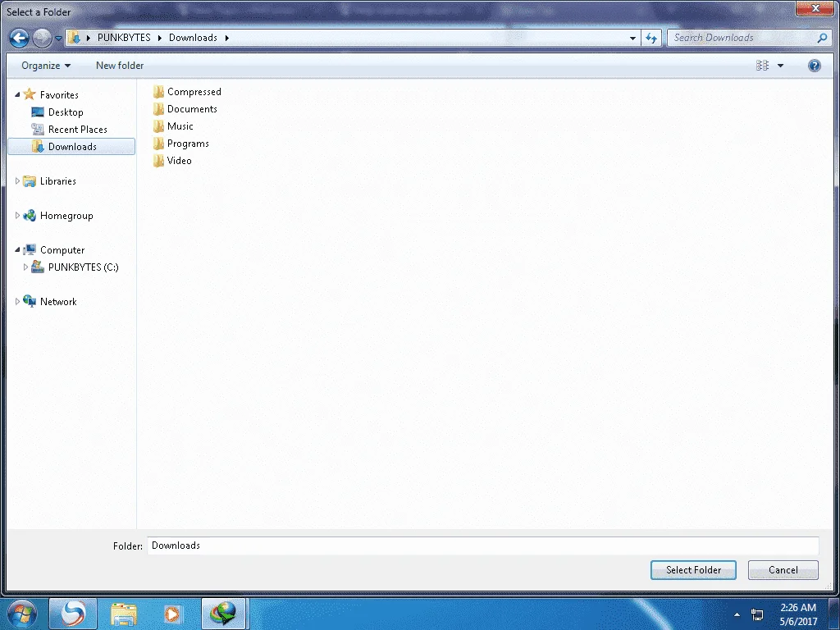Screen dimensions: 840x630
Task: Expand the PUNKBYTES (C:) drive
Action: (x=25, y=267)
